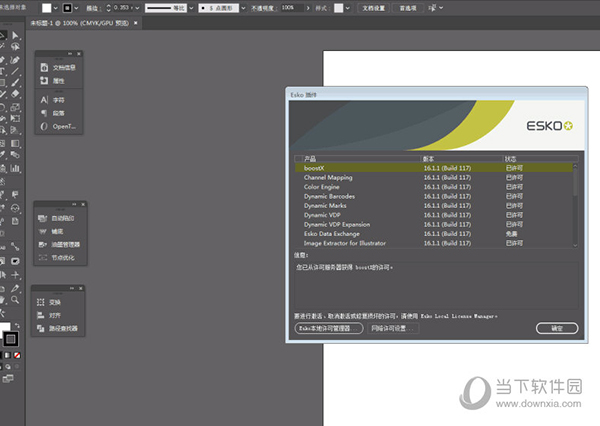Click the 首选项 preferences button

(x=408, y=8)
